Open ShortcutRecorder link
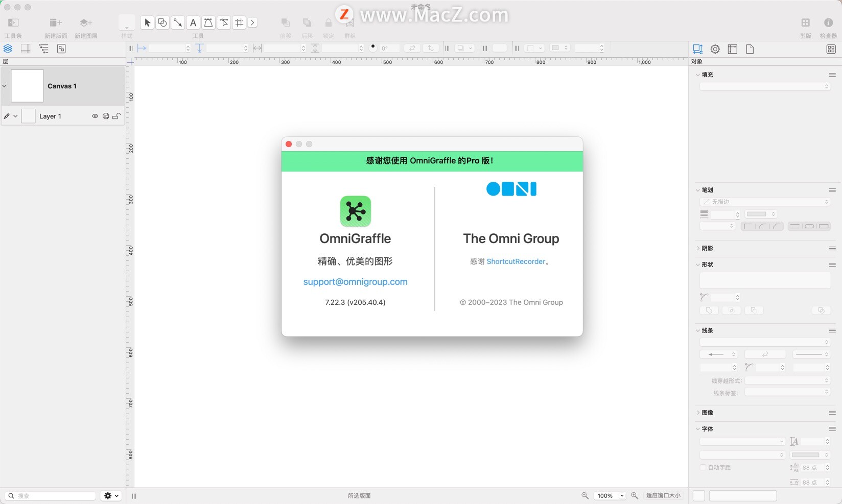 point(516,261)
